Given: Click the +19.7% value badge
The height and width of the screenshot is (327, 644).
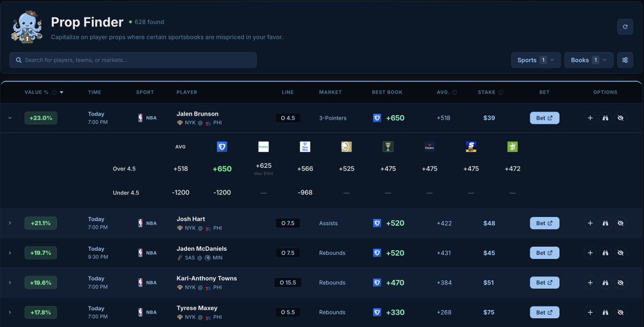Looking at the screenshot, I should [41, 253].
